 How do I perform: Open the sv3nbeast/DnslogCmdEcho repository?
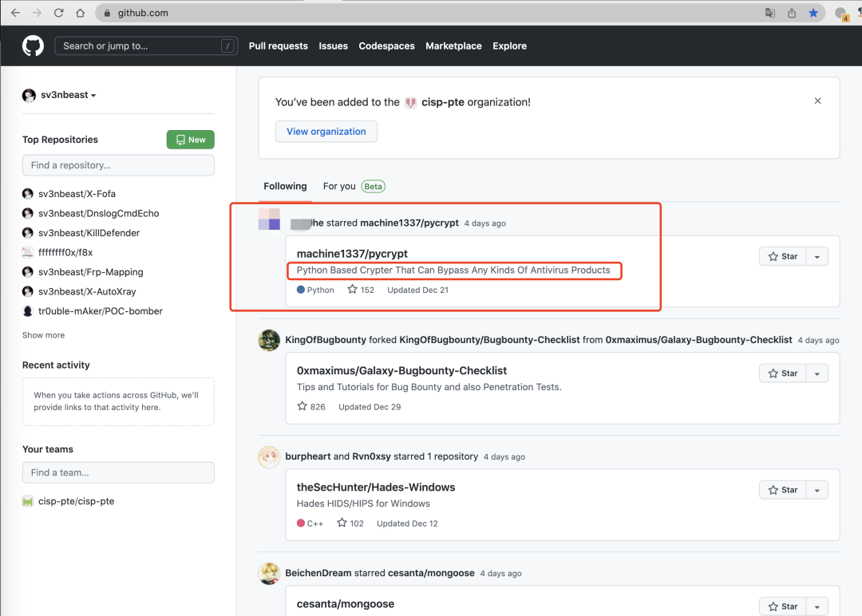[98, 213]
